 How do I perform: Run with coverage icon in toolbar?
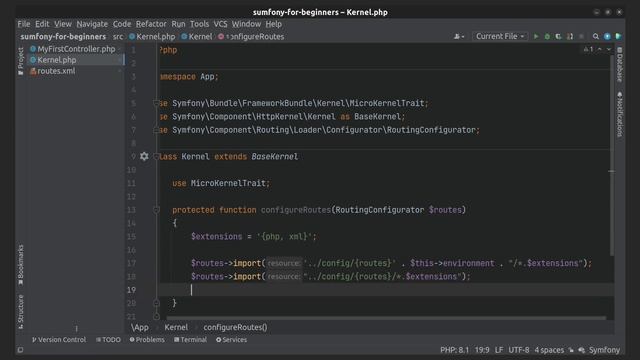[x=558, y=36]
